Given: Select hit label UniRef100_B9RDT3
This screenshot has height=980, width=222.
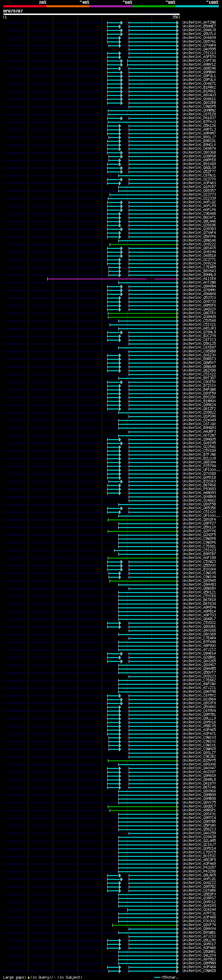Looking at the screenshot, I should [x=199, y=359].
